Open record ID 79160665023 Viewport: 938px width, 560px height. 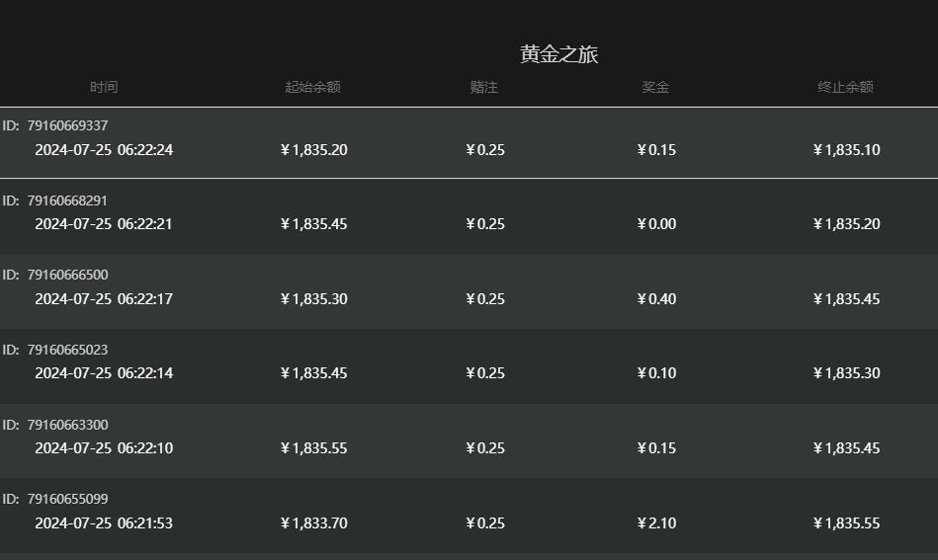coord(67,350)
